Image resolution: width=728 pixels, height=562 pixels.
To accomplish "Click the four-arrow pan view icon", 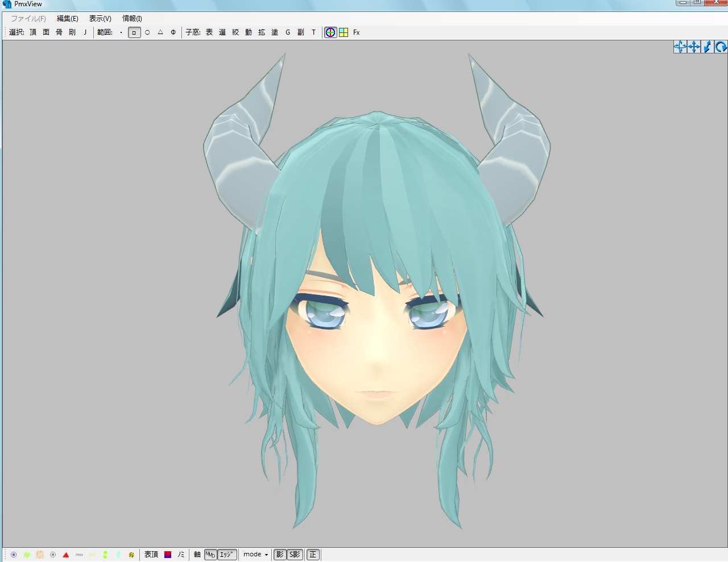I will pos(694,47).
